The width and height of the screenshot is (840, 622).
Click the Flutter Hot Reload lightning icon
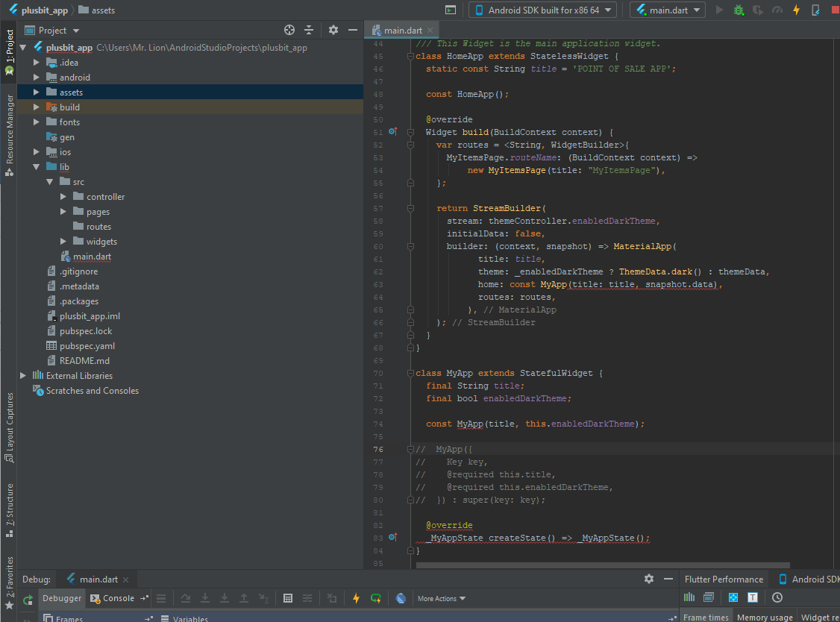796,10
